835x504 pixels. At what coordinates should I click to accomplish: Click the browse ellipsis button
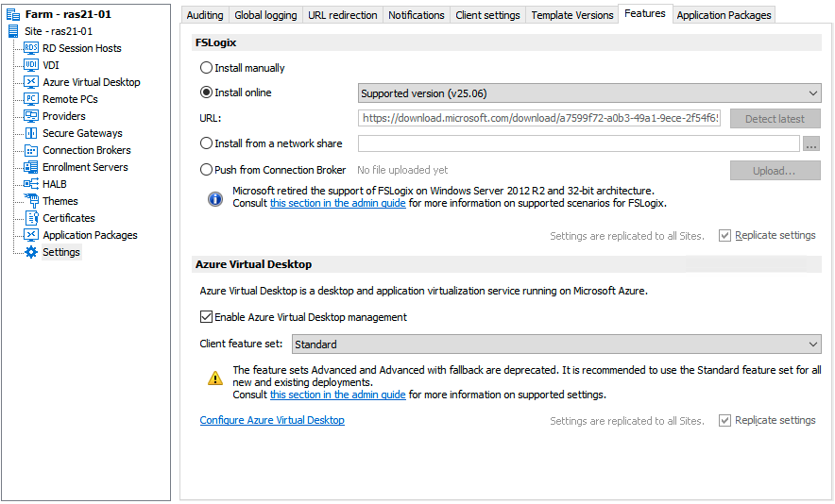click(811, 144)
